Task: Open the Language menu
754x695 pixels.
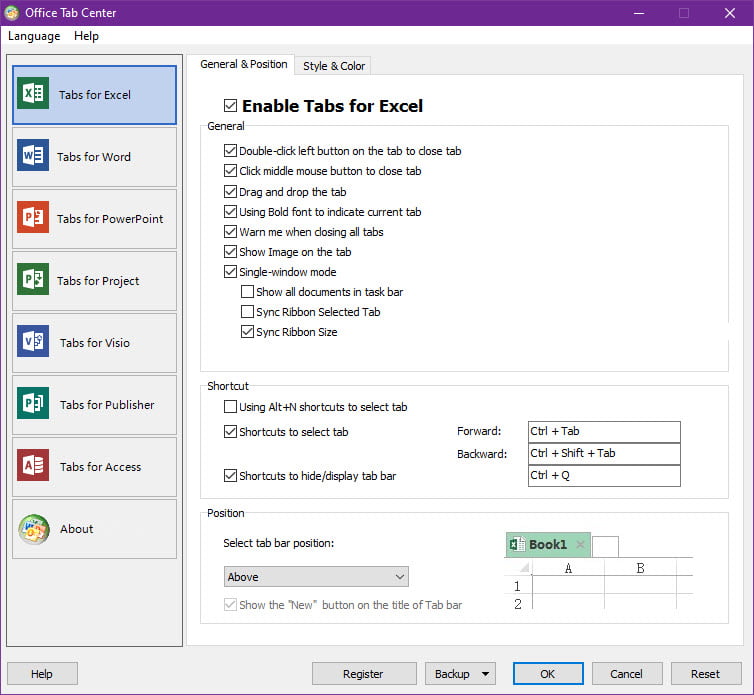Action: [34, 36]
